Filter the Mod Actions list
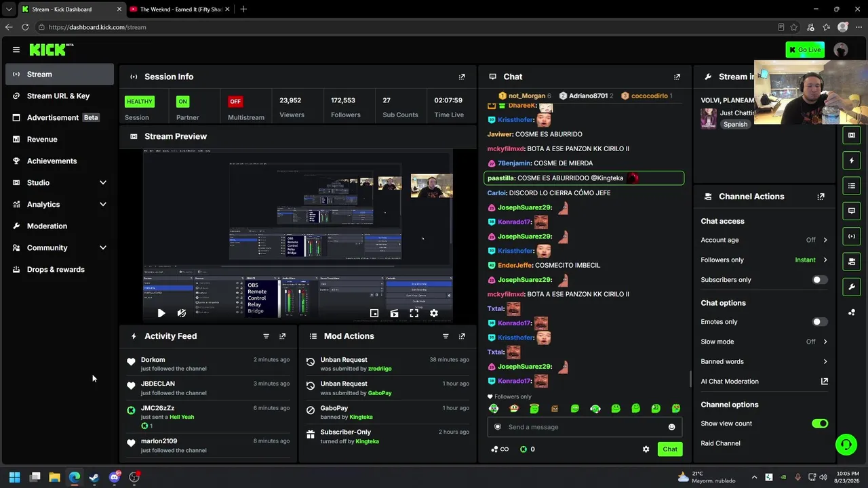Image resolution: width=868 pixels, height=488 pixels. coord(446,336)
